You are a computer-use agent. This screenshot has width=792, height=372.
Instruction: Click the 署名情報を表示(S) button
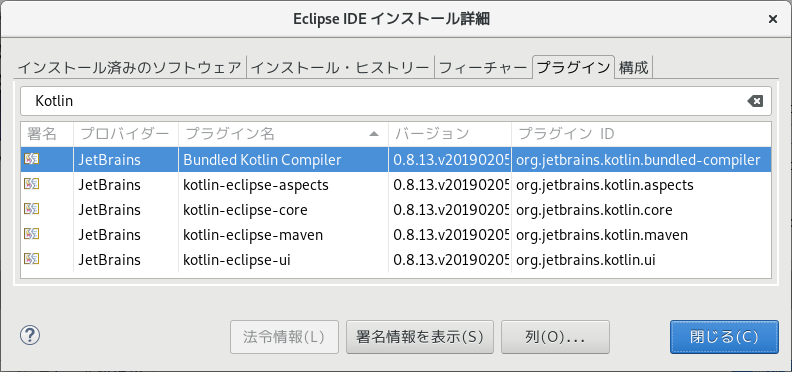(x=420, y=337)
